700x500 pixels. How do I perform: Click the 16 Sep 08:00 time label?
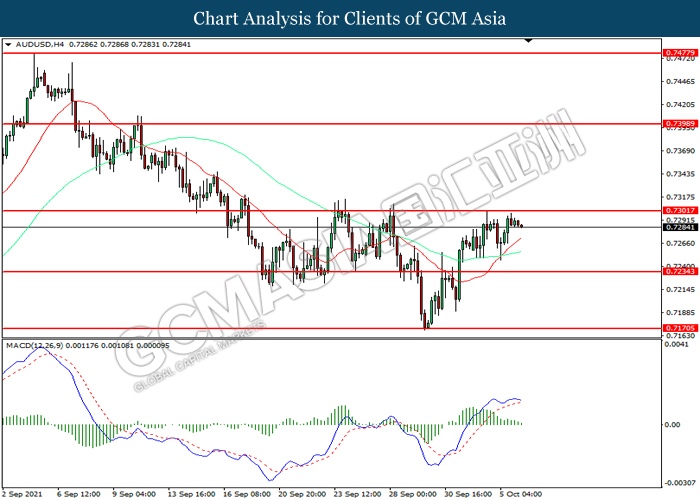pos(247,494)
